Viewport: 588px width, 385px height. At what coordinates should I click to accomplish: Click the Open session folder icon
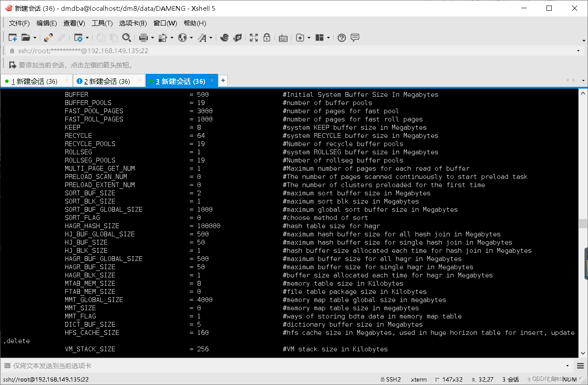coord(26,38)
